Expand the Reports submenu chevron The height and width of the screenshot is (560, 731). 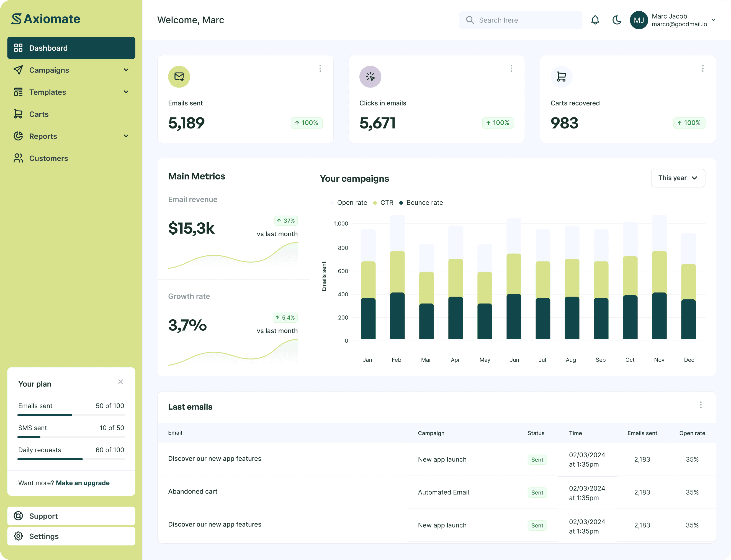click(x=126, y=136)
